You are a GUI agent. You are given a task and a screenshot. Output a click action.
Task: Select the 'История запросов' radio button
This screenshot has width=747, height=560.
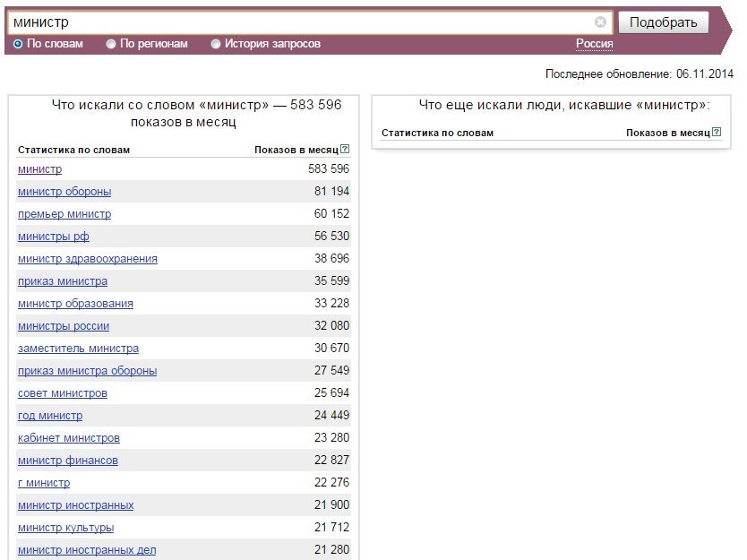[x=216, y=44]
